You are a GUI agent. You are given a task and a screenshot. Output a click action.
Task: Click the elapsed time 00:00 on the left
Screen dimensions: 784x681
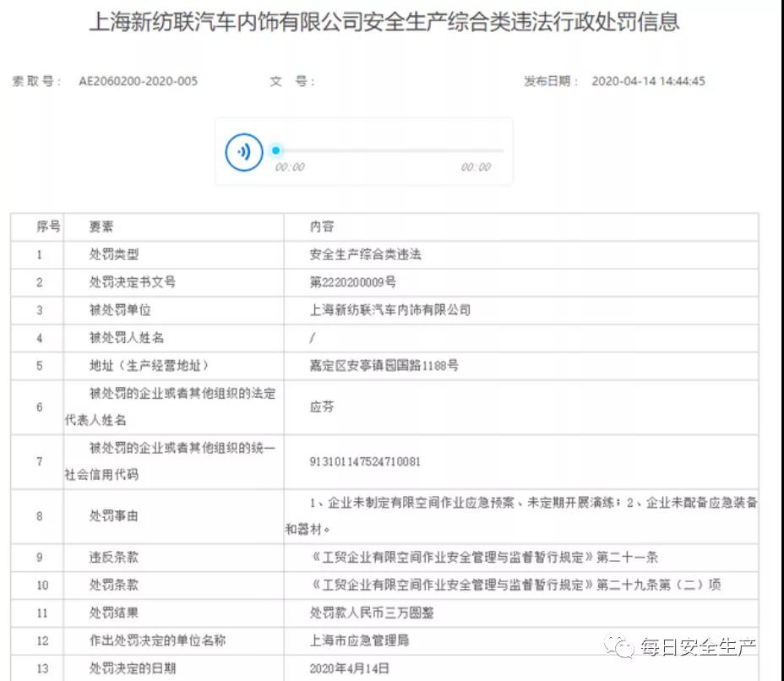tap(290, 167)
